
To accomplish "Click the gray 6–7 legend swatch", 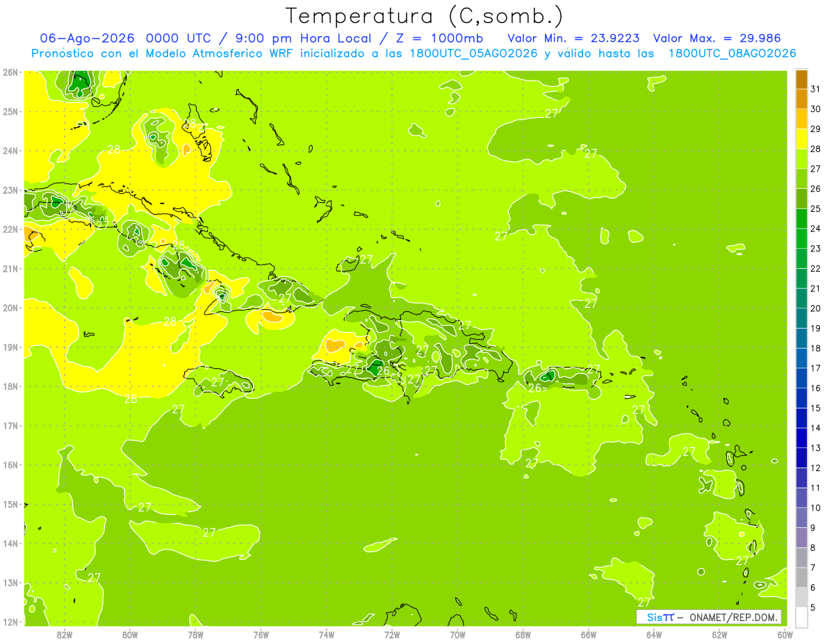I will (x=801, y=577).
